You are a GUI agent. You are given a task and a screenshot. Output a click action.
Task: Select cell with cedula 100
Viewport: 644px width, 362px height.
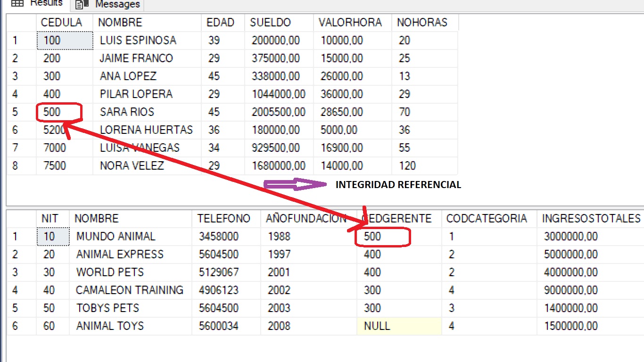(65, 41)
